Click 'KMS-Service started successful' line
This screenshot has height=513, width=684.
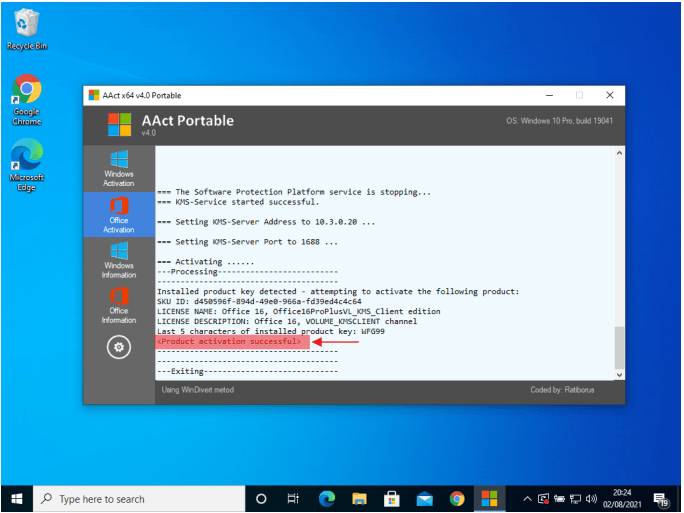pyautogui.click(x=238, y=202)
